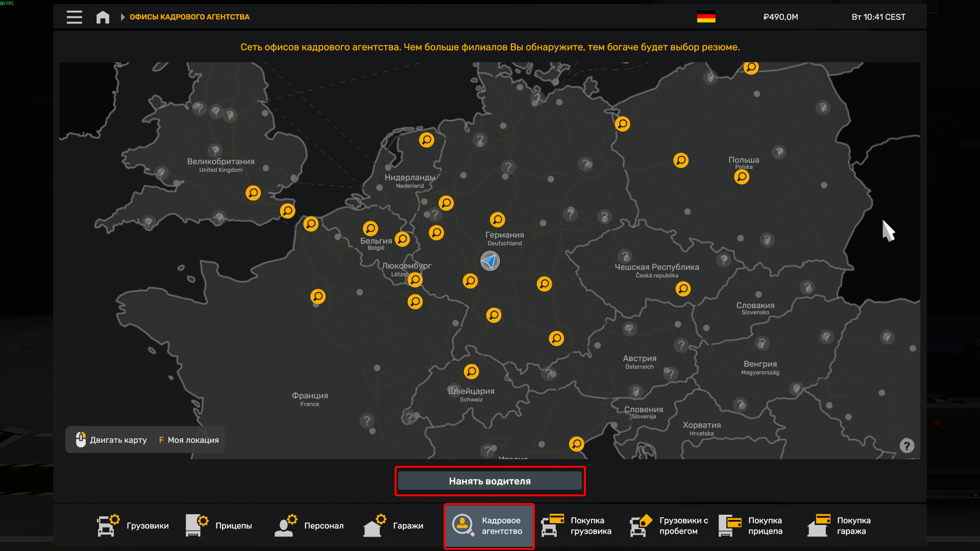Click the Франция country label
The image size is (980, 551).
coord(310,396)
